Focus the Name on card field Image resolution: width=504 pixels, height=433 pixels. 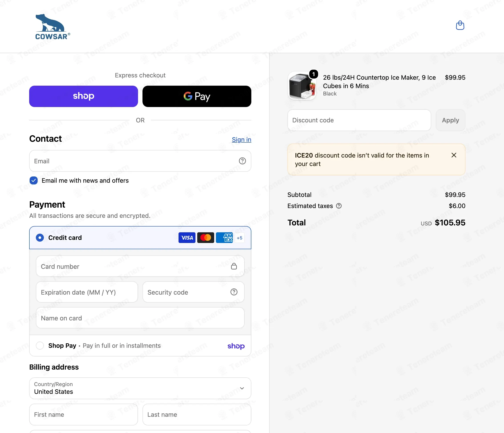(140, 318)
